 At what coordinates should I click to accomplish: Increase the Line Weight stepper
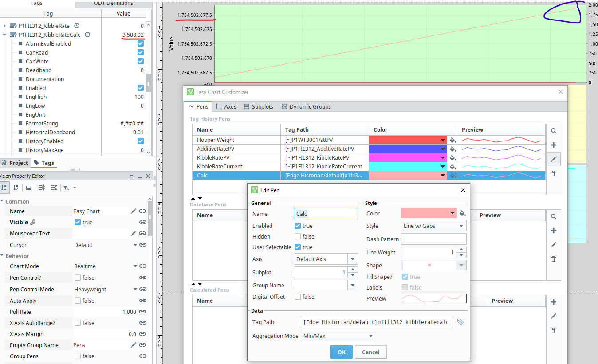(x=462, y=250)
